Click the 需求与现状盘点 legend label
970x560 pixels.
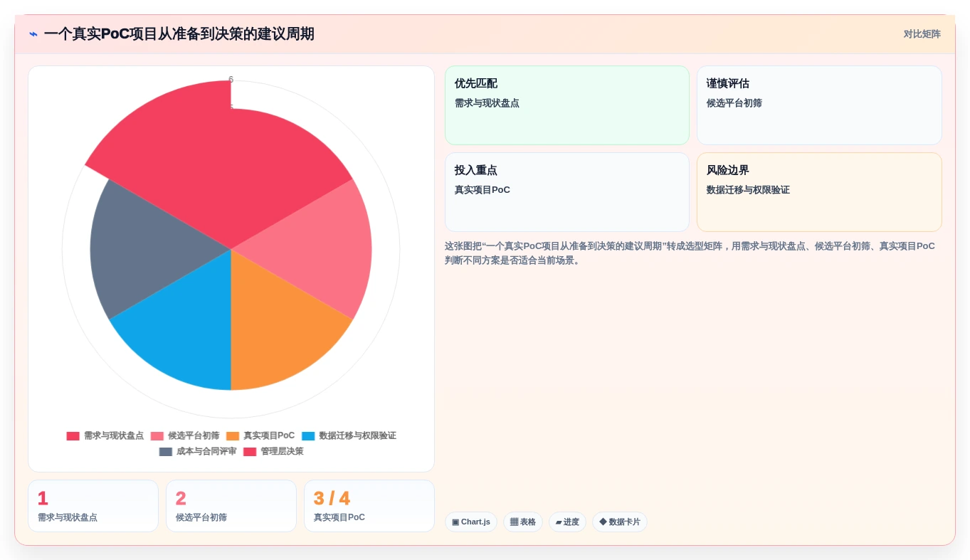[114, 436]
